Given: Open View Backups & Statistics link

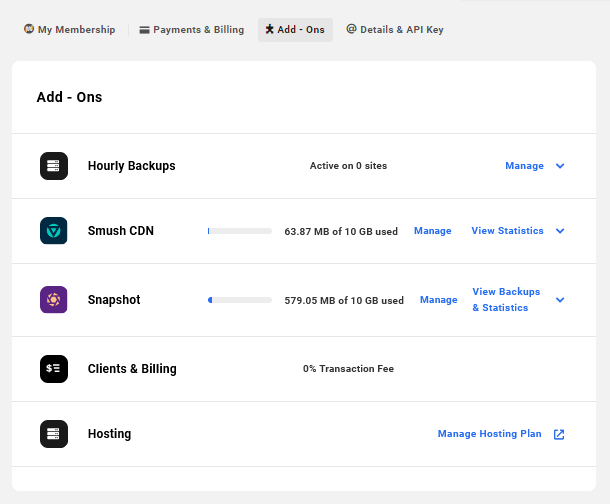Looking at the screenshot, I should click(505, 300).
